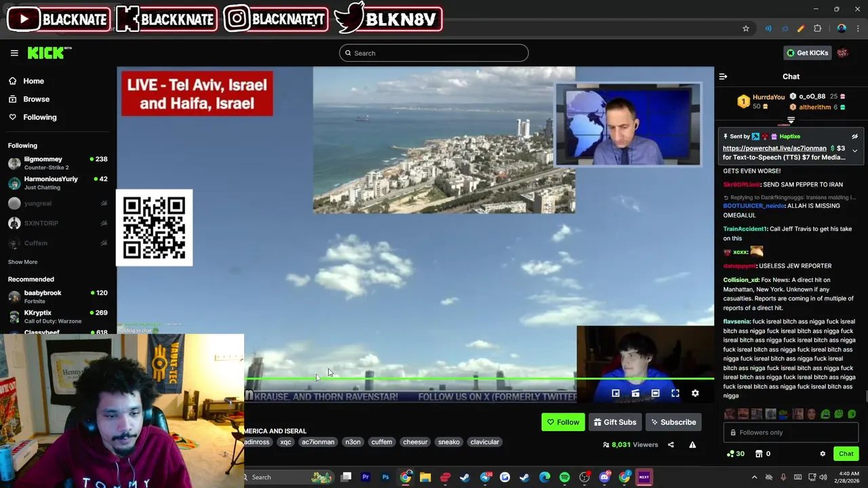Open the Chrome three-dot menu
The width and height of the screenshot is (868, 488).
(858, 28)
